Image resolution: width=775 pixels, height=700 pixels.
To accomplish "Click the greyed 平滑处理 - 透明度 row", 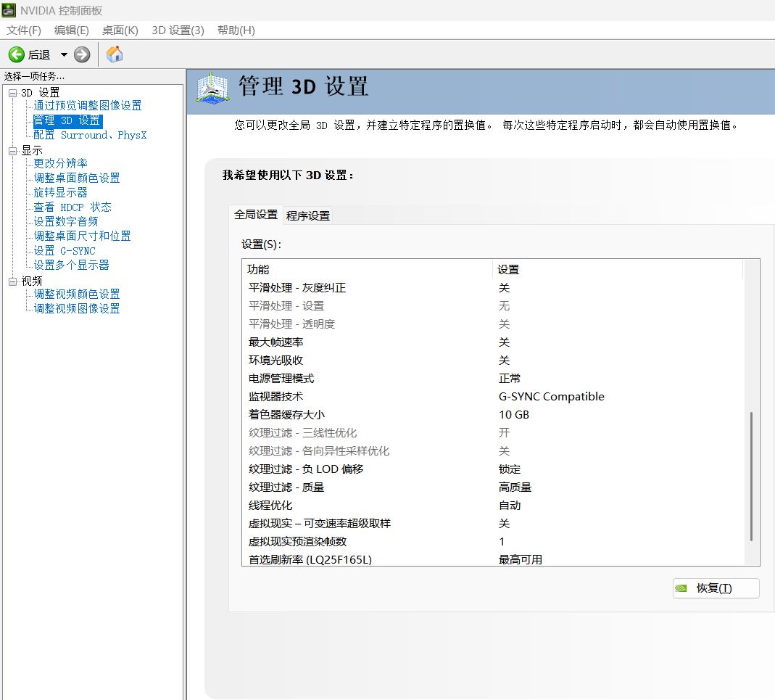I will [x=493, y=324].
